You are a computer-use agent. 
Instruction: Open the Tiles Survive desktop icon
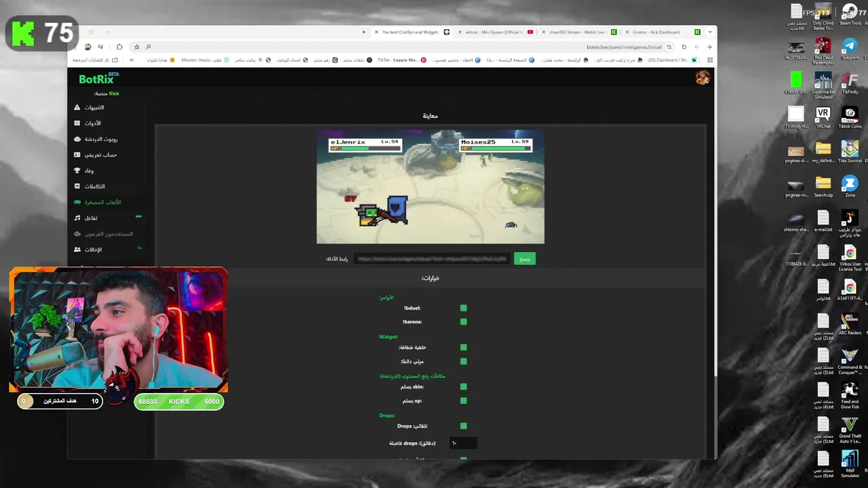click(x=850, y=152)
